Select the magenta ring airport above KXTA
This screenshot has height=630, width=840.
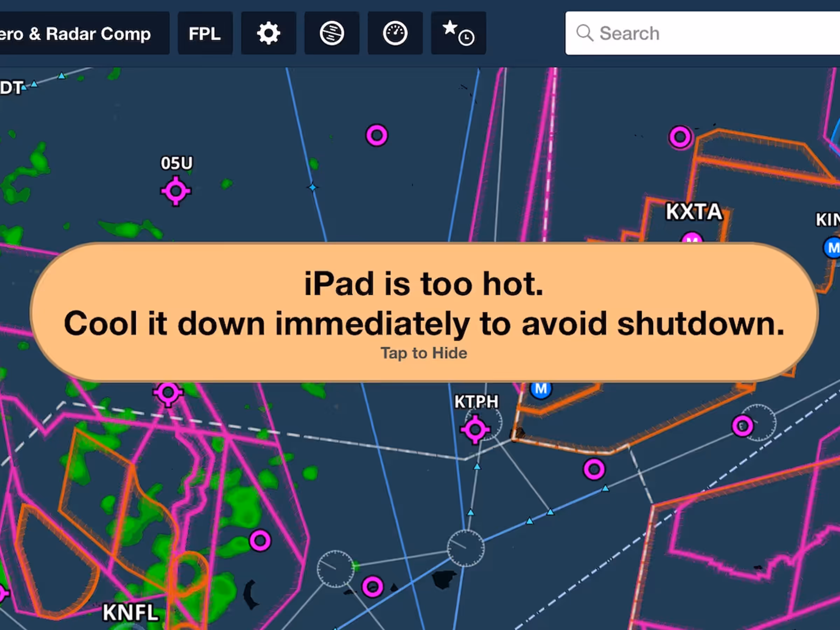[680, 137]
